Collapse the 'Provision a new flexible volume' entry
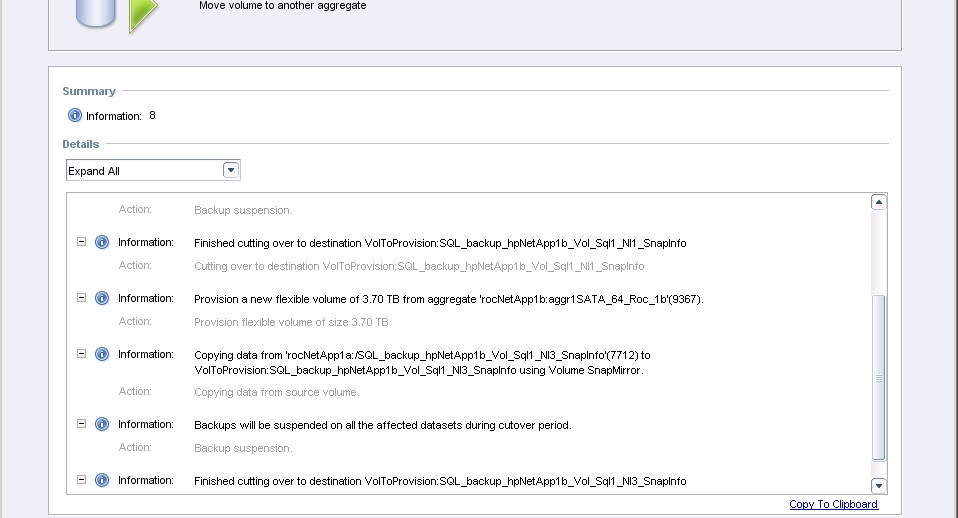Image resolution: width=958 pixels, height=518 pixels. click(x=82, y=298)
